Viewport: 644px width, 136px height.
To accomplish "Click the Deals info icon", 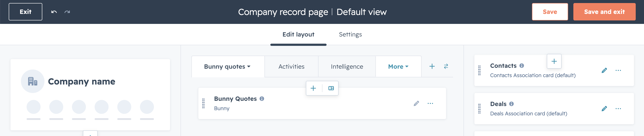I will [511, 104].
